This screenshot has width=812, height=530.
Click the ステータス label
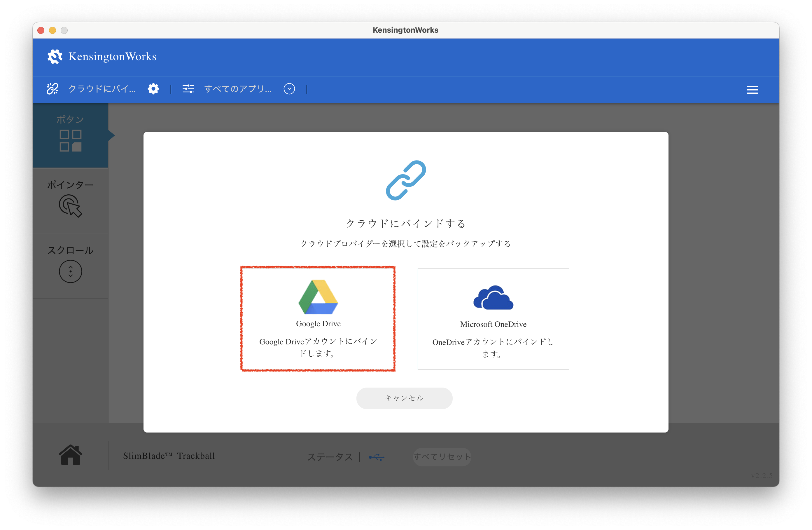[330, 457]
